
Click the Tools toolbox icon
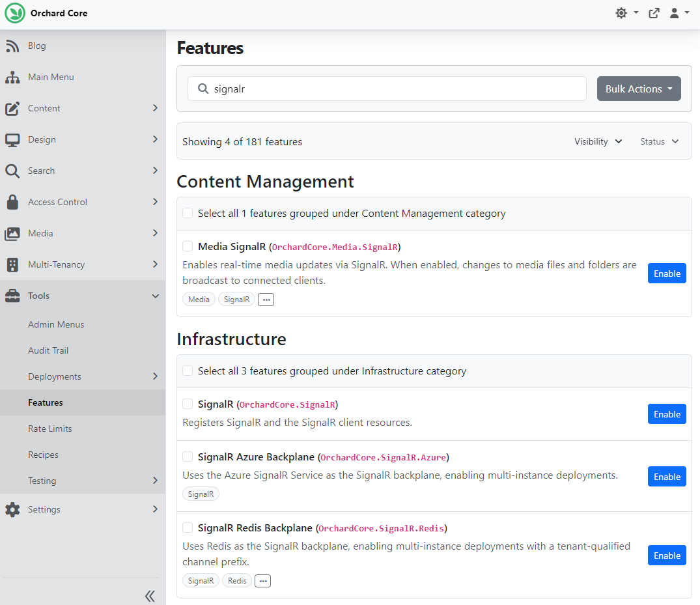(x=12, y=296)
